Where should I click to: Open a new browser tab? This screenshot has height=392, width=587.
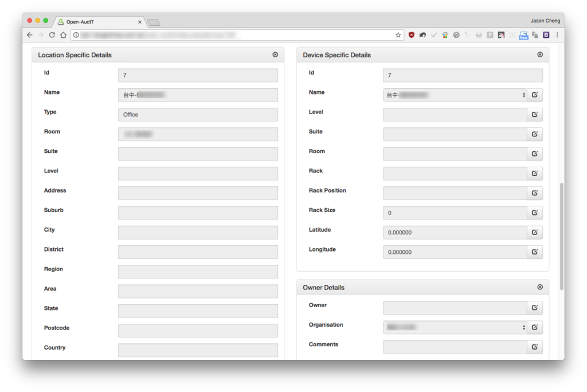(x=154, y=22)
